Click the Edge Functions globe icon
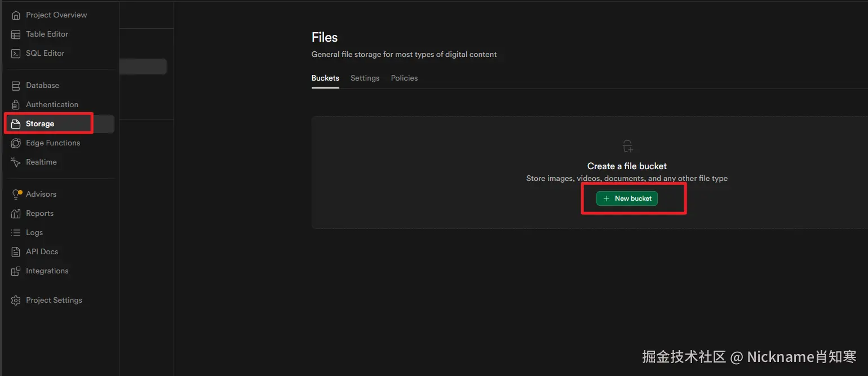 pos(16,143)
